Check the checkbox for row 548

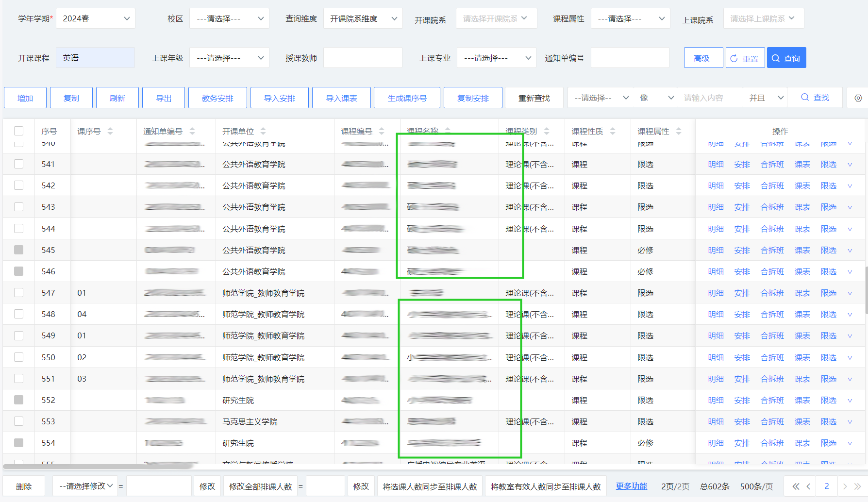click(19, 314)
